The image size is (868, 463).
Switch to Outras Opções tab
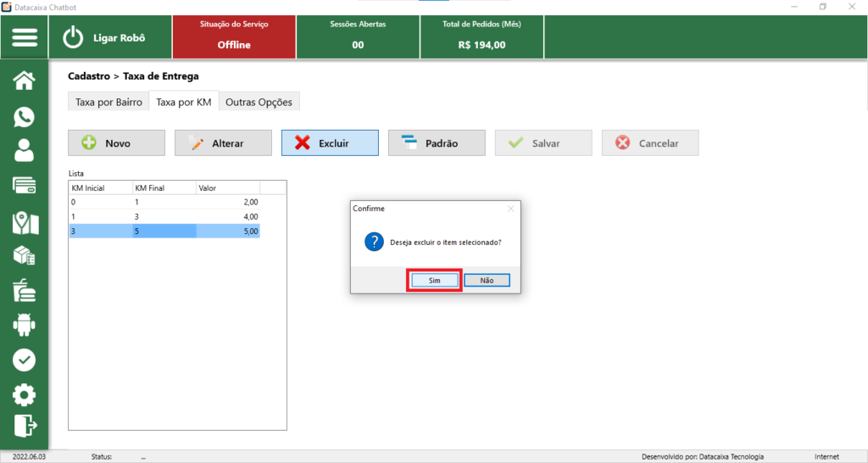pos(259,102)
